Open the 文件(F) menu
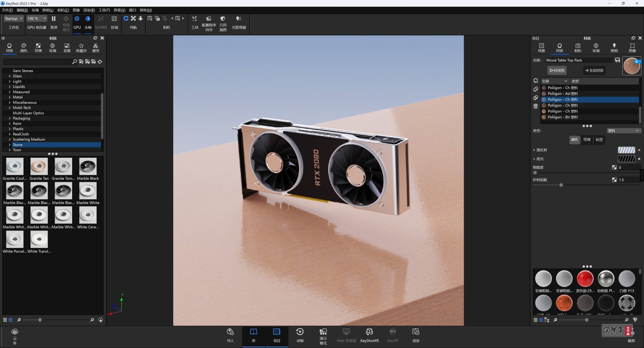The height and width of the screenshot is (348, 644). [x=7, y=10]
